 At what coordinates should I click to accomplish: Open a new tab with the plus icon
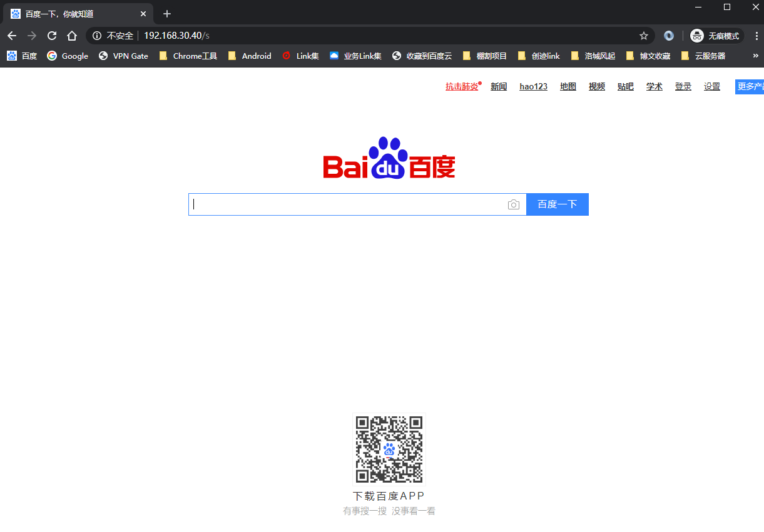point(167,14)
